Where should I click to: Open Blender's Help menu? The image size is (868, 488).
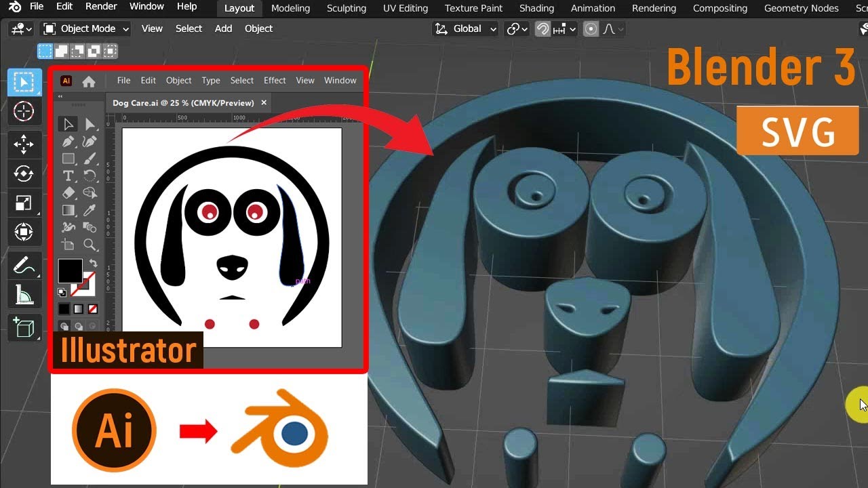(x=186, y=7)
